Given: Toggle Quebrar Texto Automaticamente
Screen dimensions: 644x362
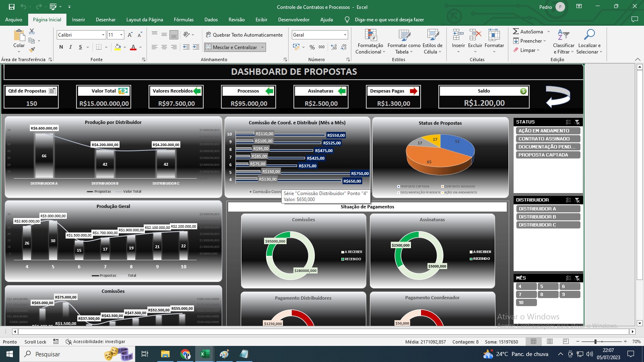Looking at the screenshot, I should pyautogui.click(x=244, y=35).
